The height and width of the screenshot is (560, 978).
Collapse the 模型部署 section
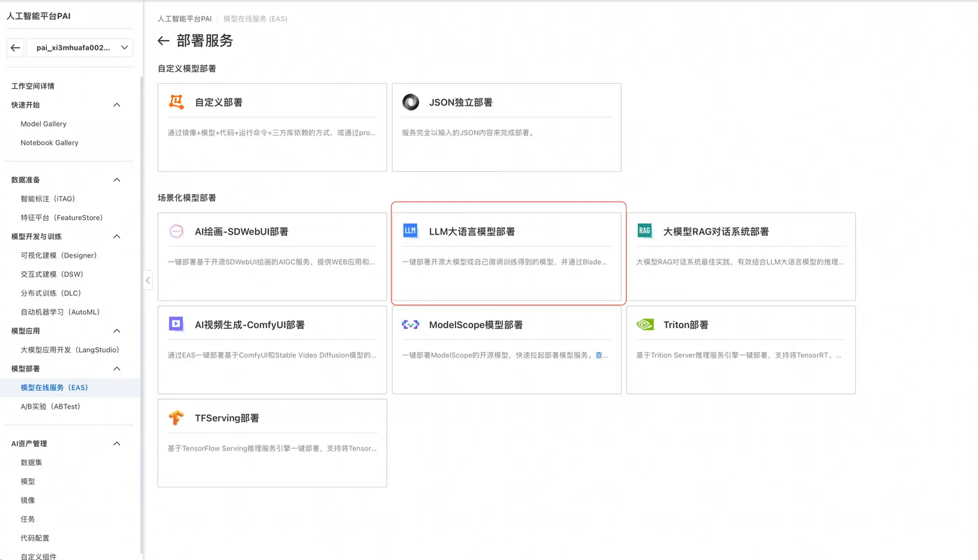click(117, 368)
